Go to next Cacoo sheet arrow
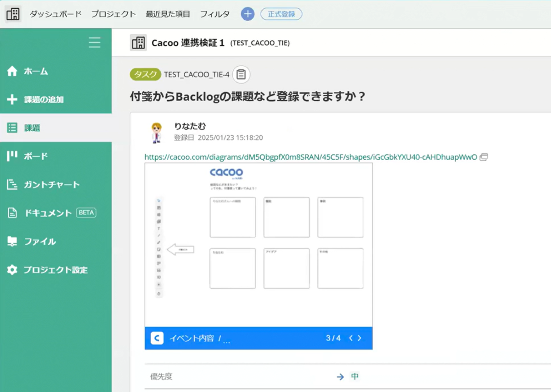Screen dimensions: 551x392 360,338
